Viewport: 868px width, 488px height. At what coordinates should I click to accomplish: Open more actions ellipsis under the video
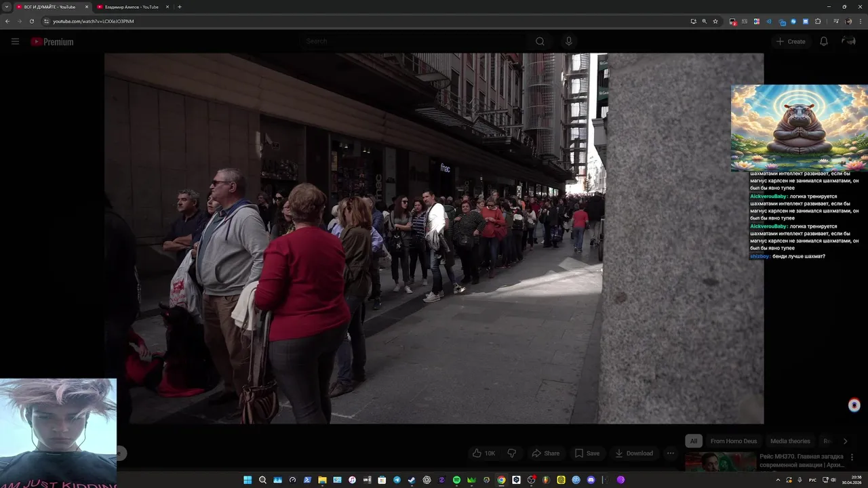click(x=670, y=453)
